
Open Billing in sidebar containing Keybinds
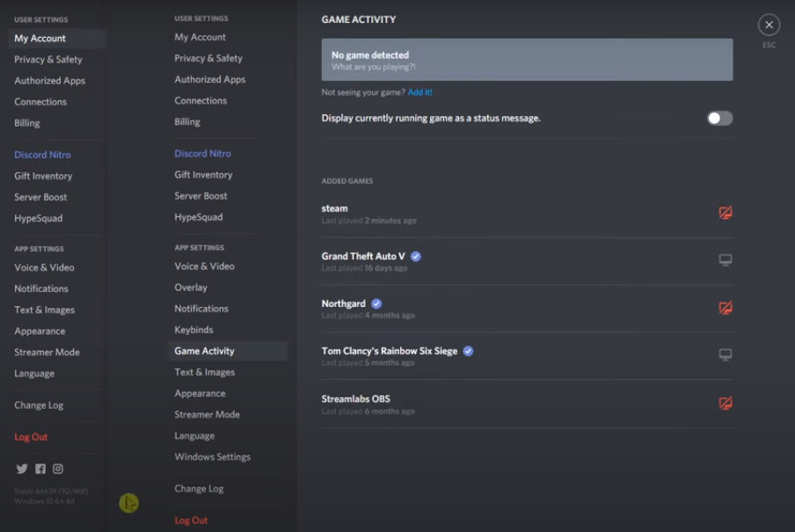click(187, 122)
